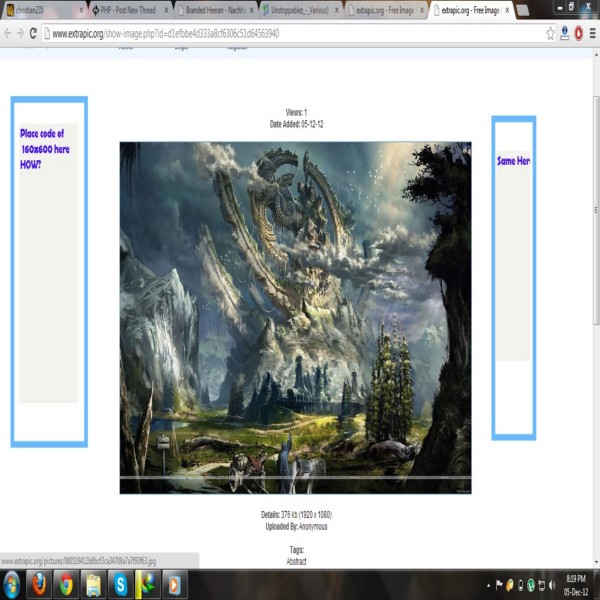Click the vertical page scrollbar thumb

(596, 210)
